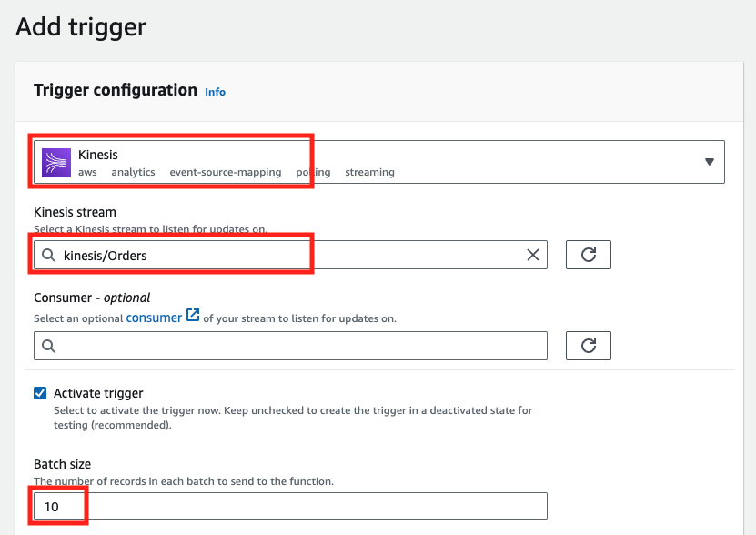Click the Add trigger page heading

[x=81, y=27]
